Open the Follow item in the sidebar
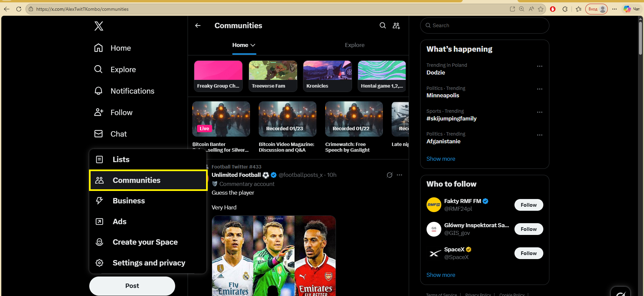 113,112
